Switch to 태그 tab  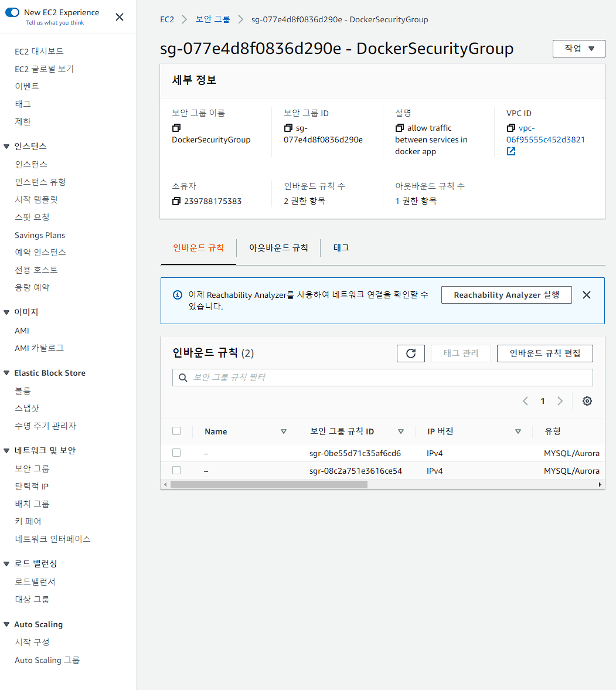point(341,248)
